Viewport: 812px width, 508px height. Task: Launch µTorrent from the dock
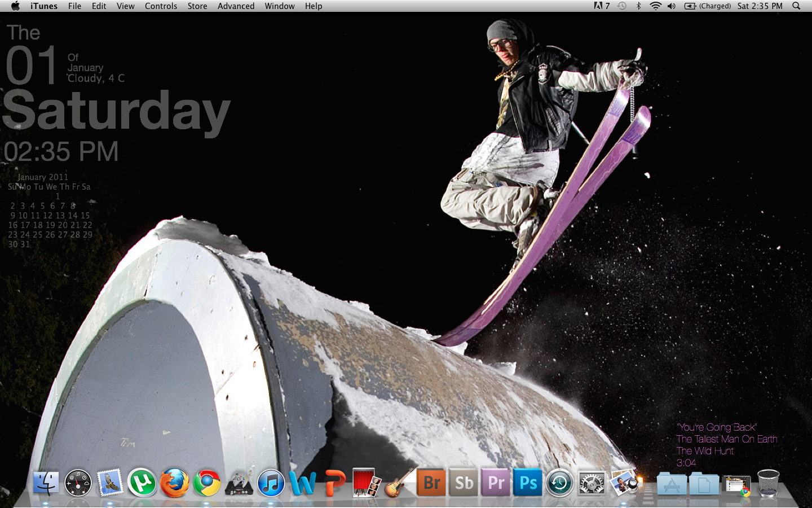tap(142, 483)
